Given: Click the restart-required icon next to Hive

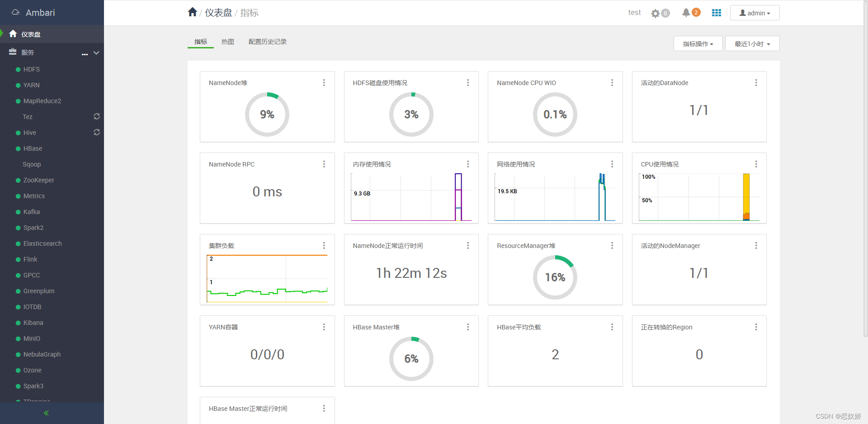Looking at the screenshot, I should 97,132.
